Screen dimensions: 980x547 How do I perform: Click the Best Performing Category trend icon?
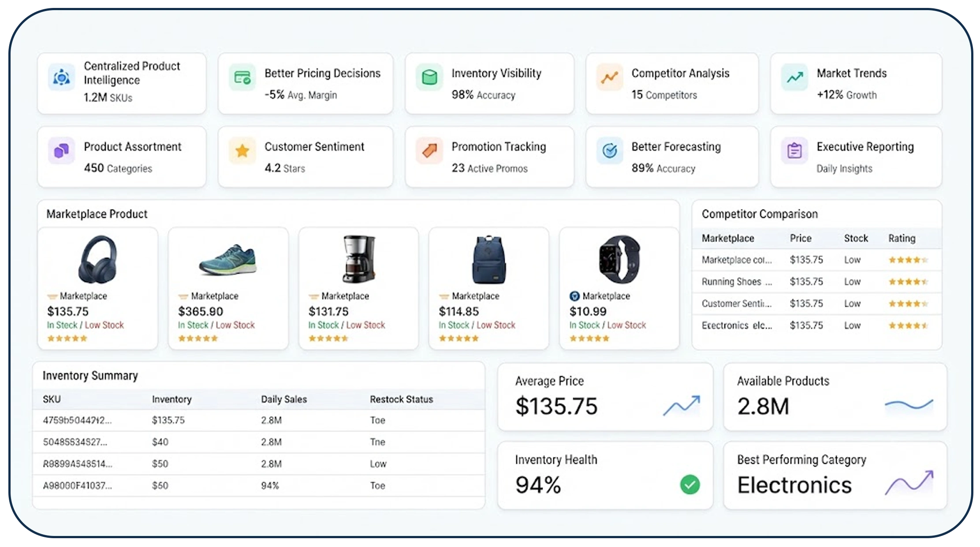909,483
